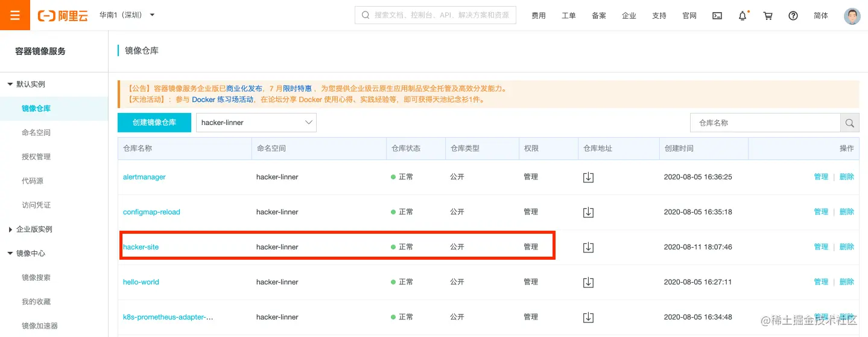Select 代码源 in the sidebar

(33, 181)
